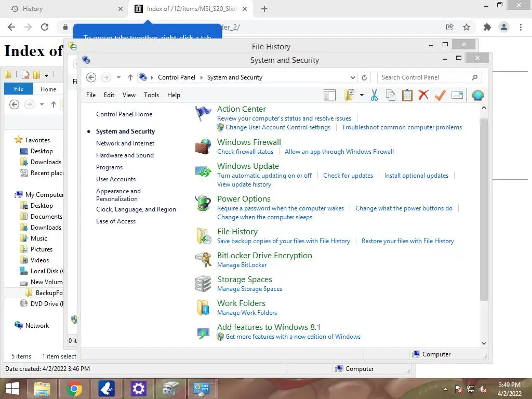The height and width of the screenshot is (399, 532).
Task: Open Network and Internet category
Action: (125, 143)
